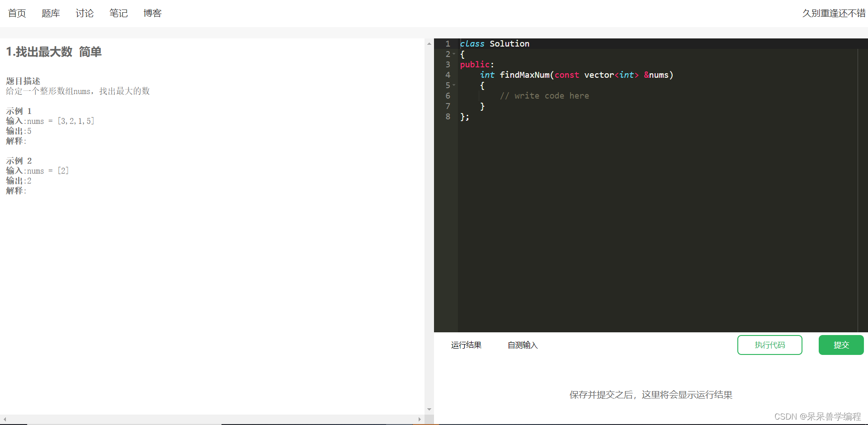The width and height of the screenshot is (868, 425).
Task: Click example input 'nums = [2]'
Action: point(48,171)
